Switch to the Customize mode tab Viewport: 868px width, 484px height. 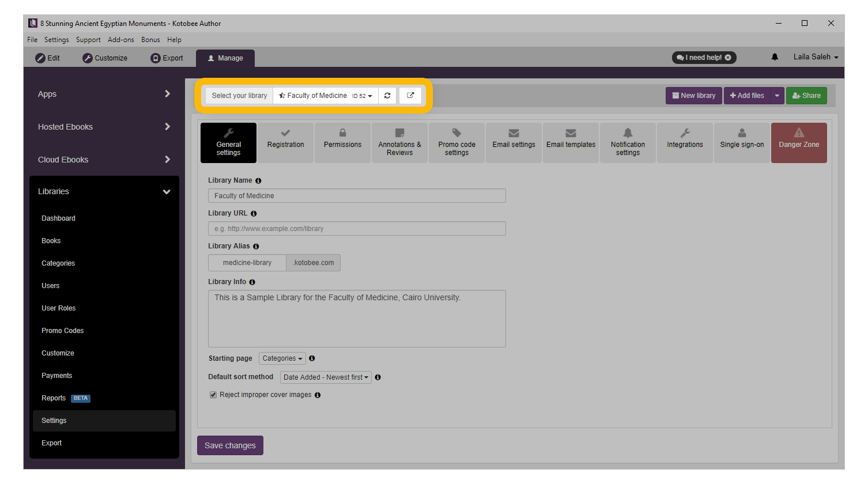pos(105,58)
